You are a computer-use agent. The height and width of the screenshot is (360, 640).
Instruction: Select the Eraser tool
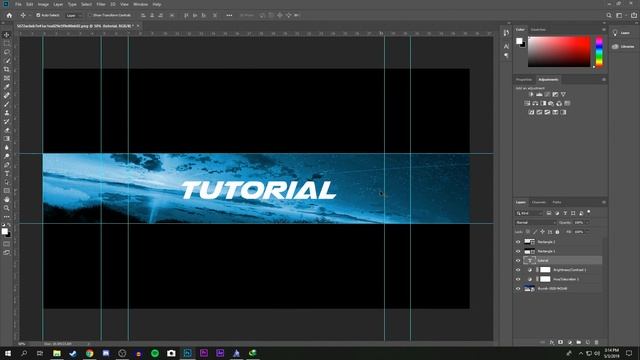(7, 130)
